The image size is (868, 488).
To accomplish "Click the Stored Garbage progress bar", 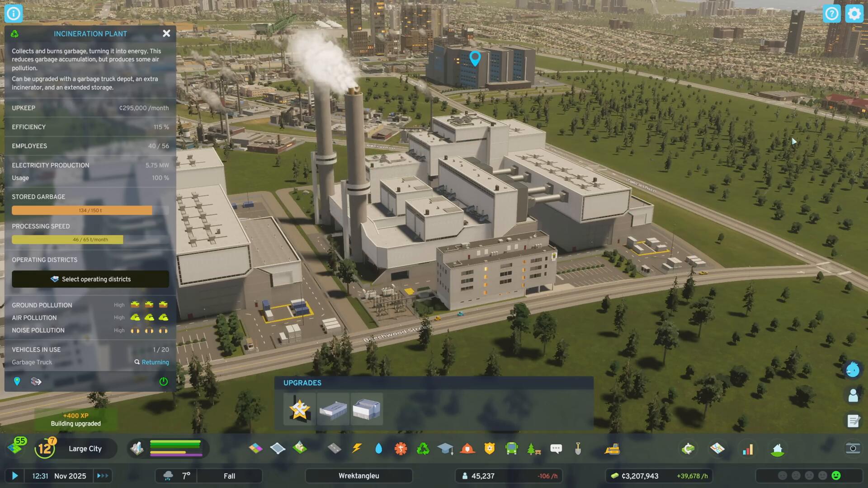I will pyautogui.click(x=90, y=211).
